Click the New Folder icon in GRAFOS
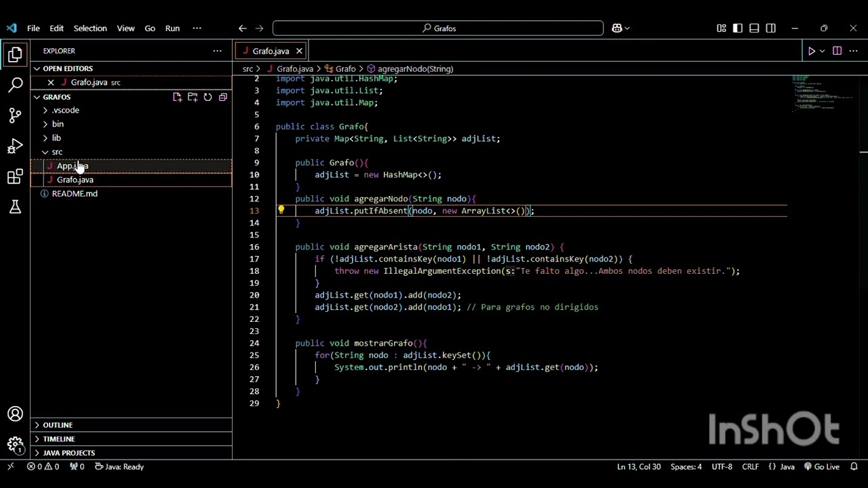The image size is (868, 488). tap(193, 97)
